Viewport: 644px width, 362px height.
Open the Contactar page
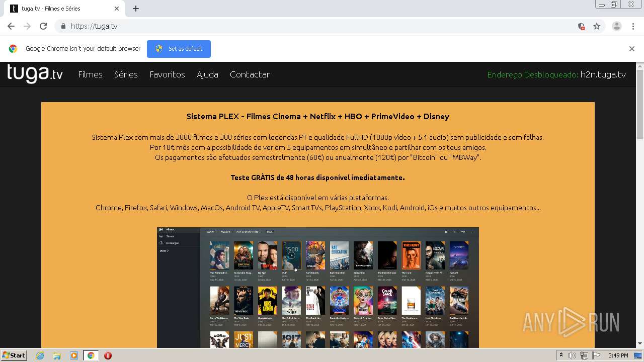tap(250, 74)
